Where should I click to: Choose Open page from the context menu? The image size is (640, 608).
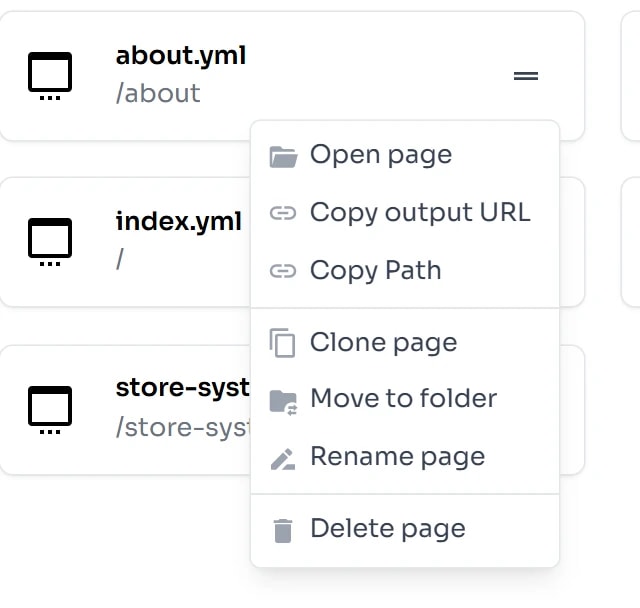point(405,155)
